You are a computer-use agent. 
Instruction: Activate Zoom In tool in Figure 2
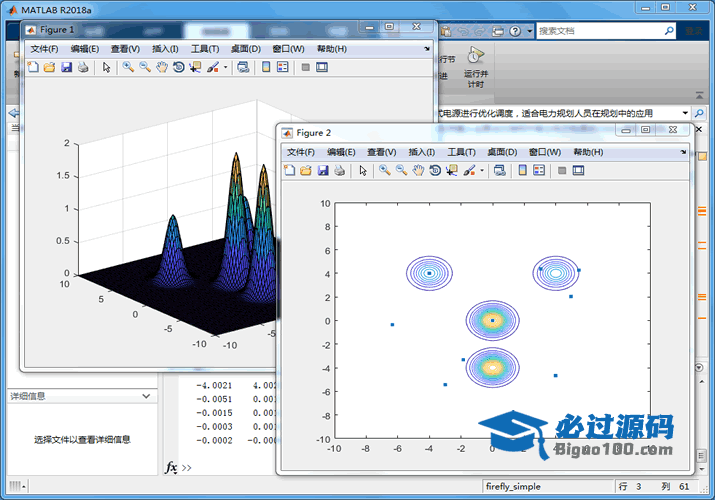385,170
